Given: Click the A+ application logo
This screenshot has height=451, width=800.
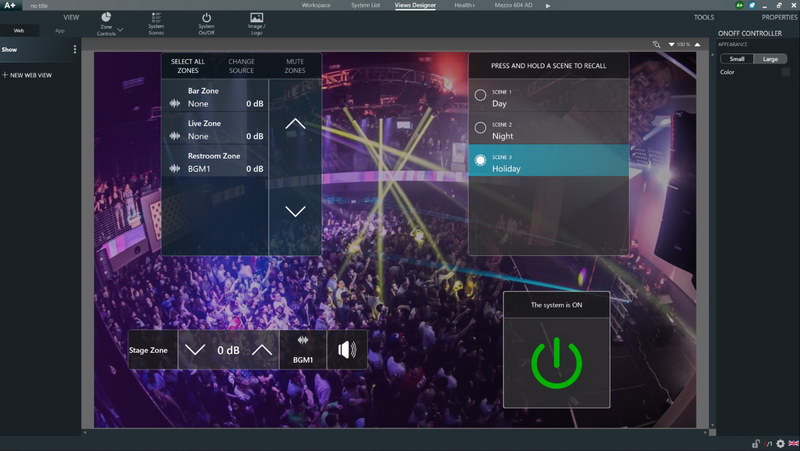Looking at the screenshot, I should point(10,5).
